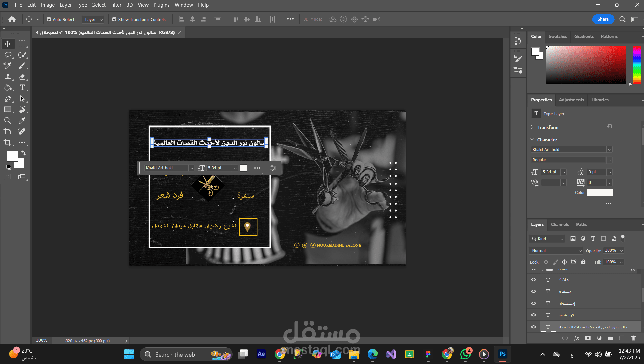The width and height of the screenshot is (644, 364).
Task: Select the Brush tool
Action: point(22,66)
